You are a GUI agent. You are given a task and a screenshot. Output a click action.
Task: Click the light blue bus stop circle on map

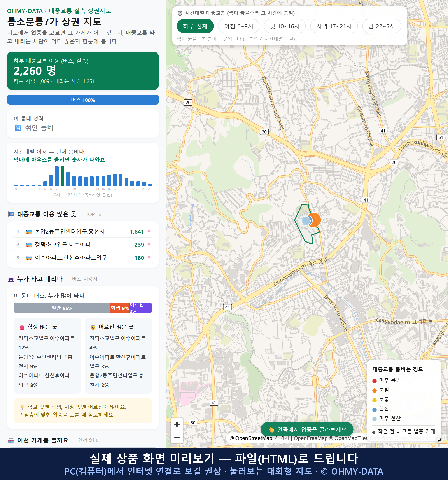(306, 221)
